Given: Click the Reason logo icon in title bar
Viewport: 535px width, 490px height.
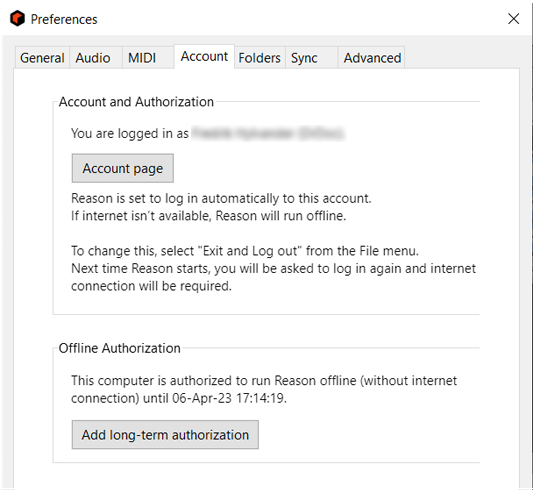Looking at the screenshot, I should tap(17, 18).
